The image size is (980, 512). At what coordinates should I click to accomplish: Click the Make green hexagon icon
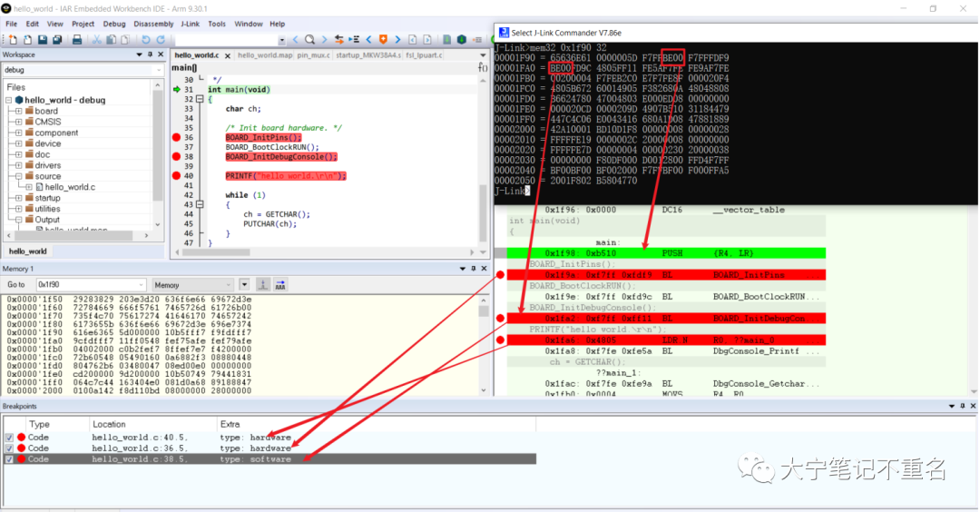tap(462, 39)
